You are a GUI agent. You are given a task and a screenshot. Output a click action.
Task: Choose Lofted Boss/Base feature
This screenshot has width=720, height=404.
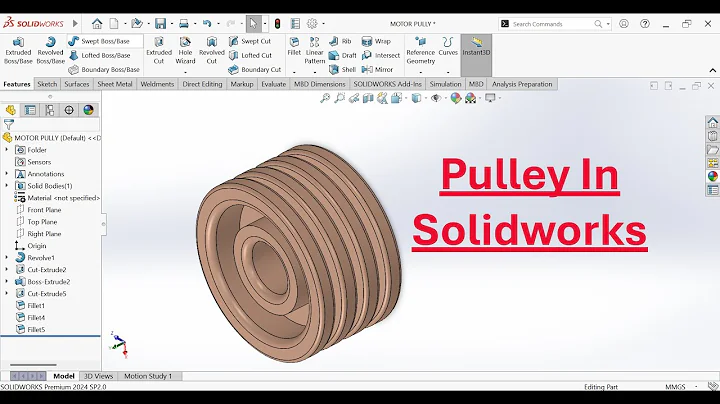pyautogui.click(x=100, y=56)
